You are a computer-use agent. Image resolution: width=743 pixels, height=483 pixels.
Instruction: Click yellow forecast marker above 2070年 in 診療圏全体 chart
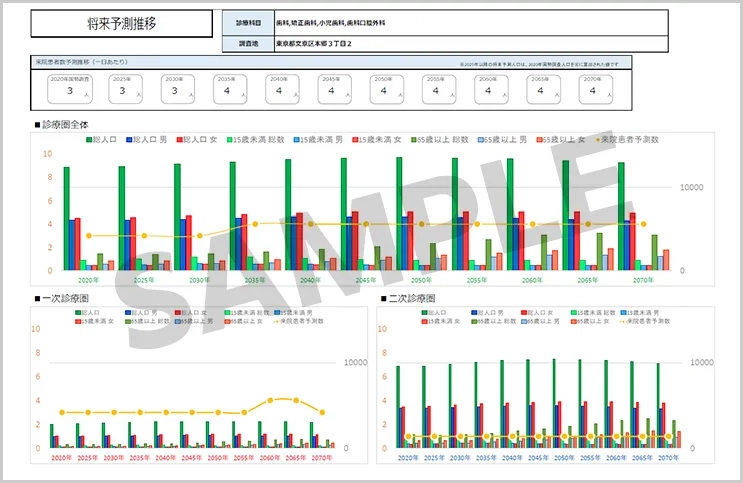pos(643,224)
